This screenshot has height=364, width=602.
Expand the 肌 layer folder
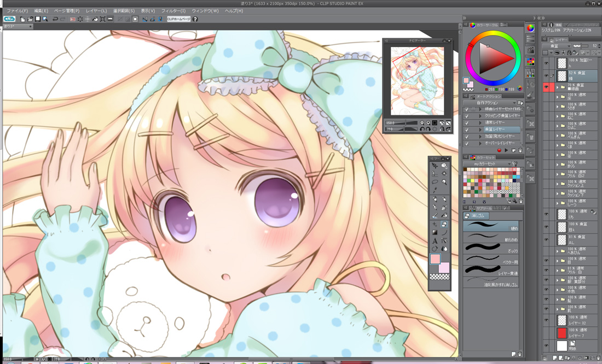557,309
